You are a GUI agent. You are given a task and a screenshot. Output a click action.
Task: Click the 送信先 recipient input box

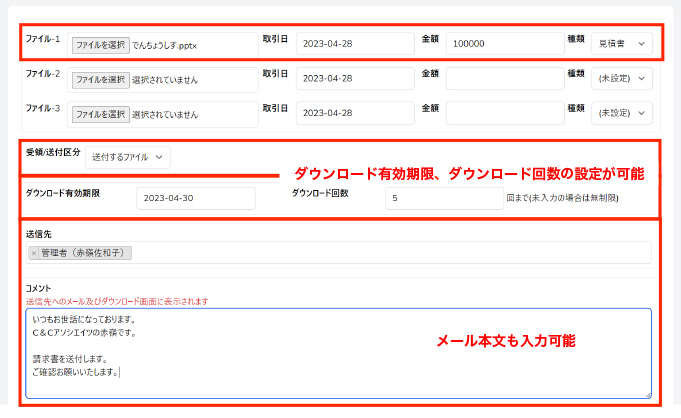(x=400, y=253)
